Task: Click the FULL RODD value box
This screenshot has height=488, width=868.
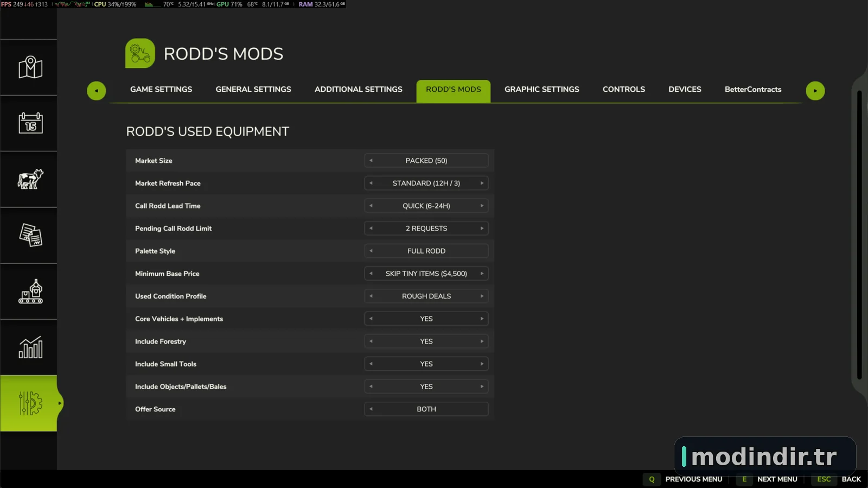Action: (x=426, y=251)
